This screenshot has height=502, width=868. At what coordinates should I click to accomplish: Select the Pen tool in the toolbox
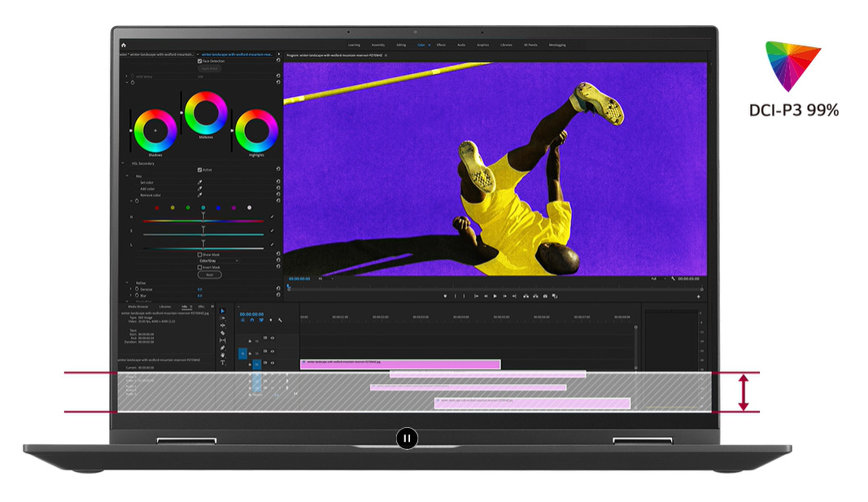click(x=223, y=347)
